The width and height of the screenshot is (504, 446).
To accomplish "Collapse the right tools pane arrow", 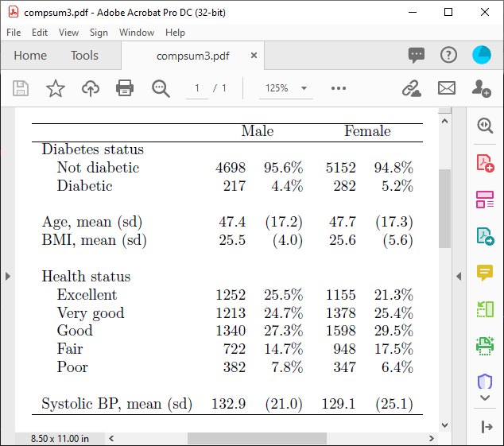I will click(x=459, y=276).
